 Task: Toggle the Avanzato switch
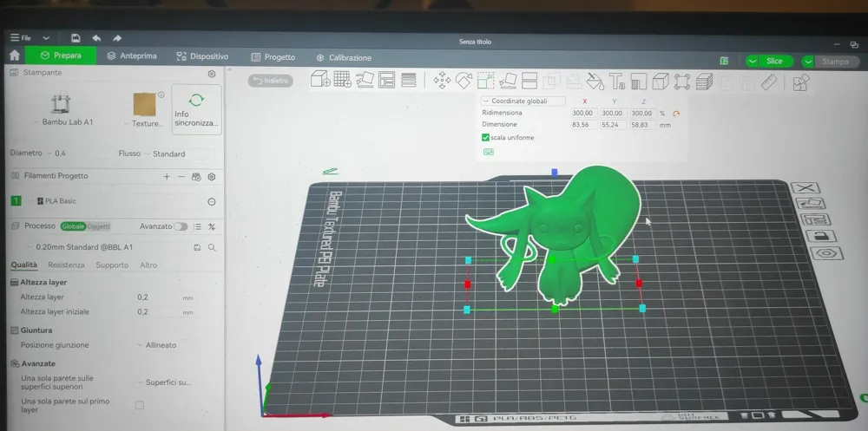point(181,226)
